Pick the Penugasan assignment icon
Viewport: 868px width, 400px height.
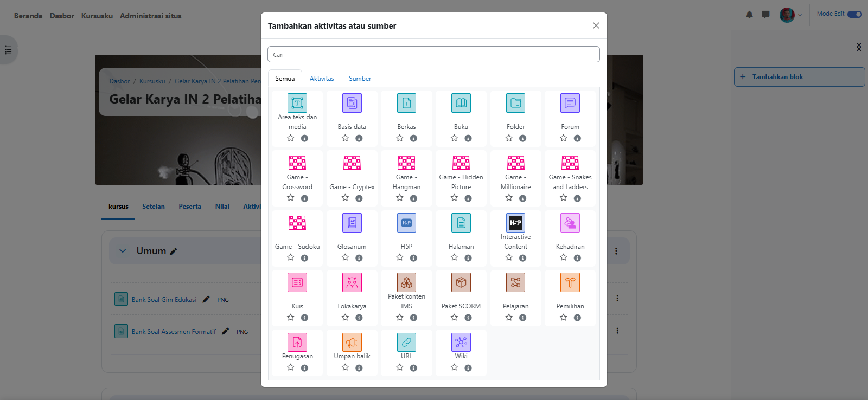click(297, 342)
